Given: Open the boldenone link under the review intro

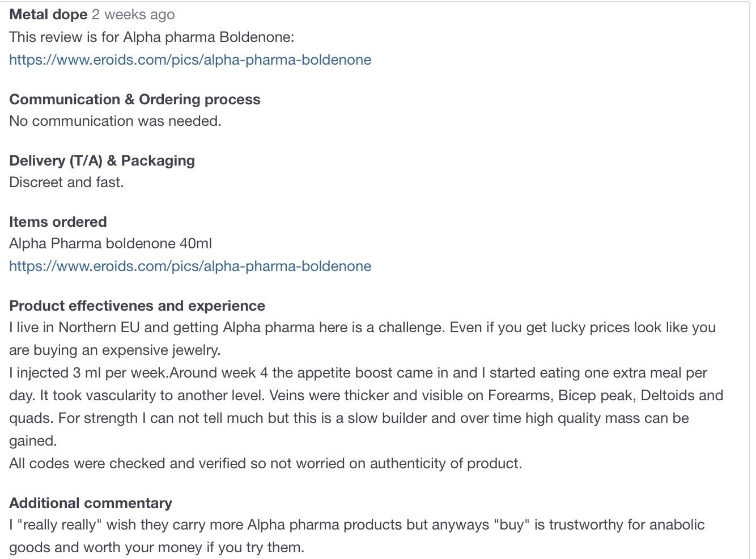Looking at the screenshot, I should click(190, 60).
